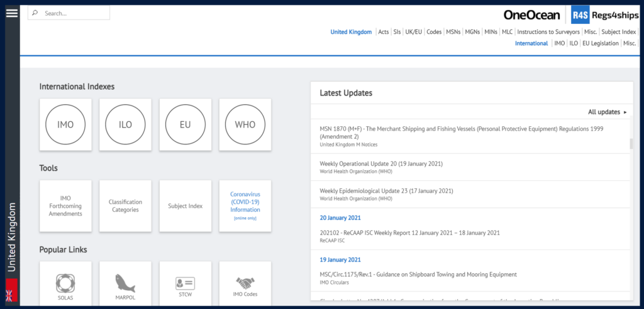This screenshot has height=309, width=644.
Task: Click the Latest Updates scrollbar thumb
Action: (631, 143)
